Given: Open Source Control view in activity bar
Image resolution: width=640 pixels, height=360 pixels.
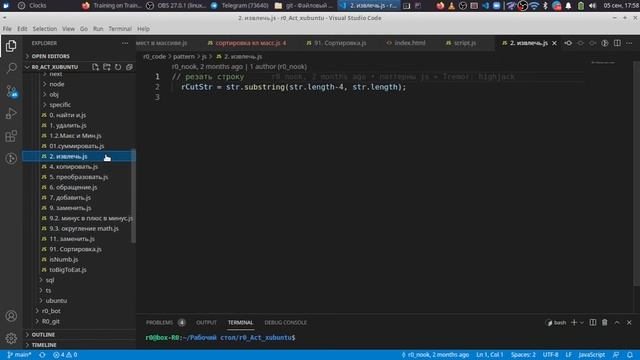Looking at the screenshot, I should point(11,91).
